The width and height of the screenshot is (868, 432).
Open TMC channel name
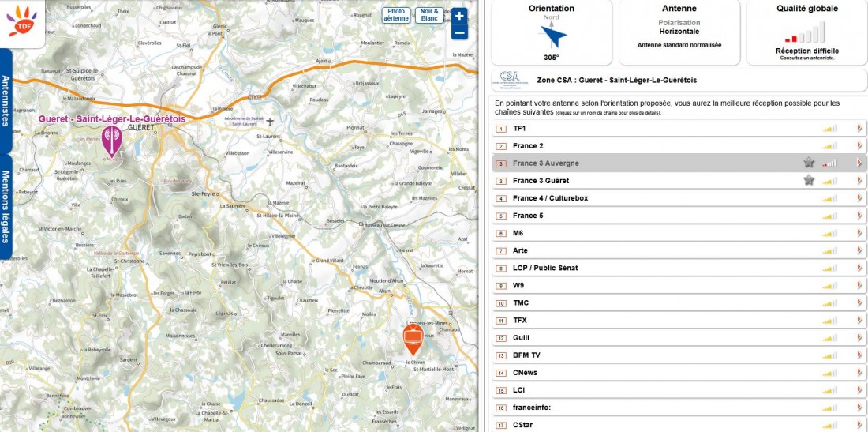click(x=521, y=303)
